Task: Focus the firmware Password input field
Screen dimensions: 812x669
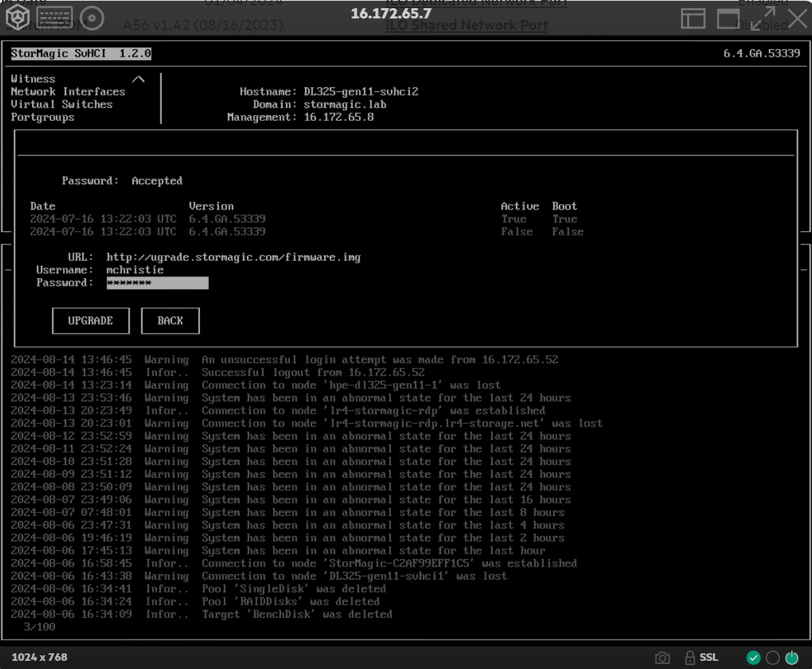Action: [x=158, y=283]
